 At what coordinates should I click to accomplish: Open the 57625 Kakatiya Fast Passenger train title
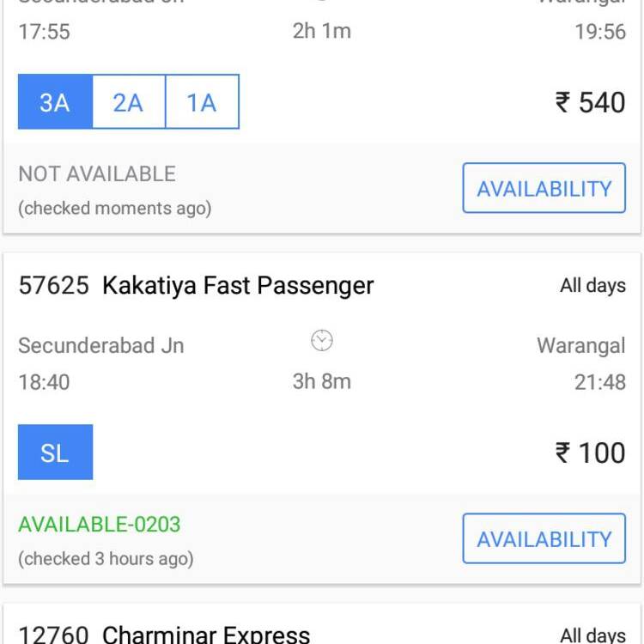pos(197,285)
